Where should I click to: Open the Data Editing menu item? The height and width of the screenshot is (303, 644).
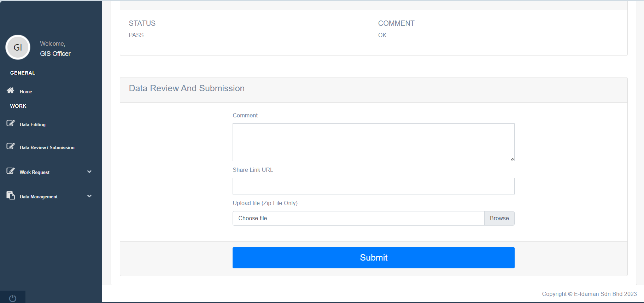click(x=33, y=124)
